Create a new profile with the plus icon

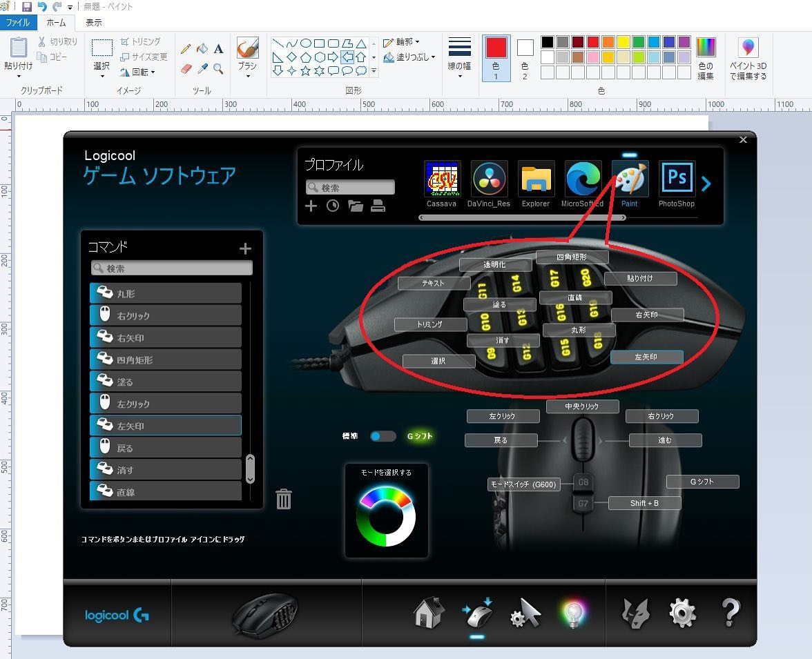point(311,206)
